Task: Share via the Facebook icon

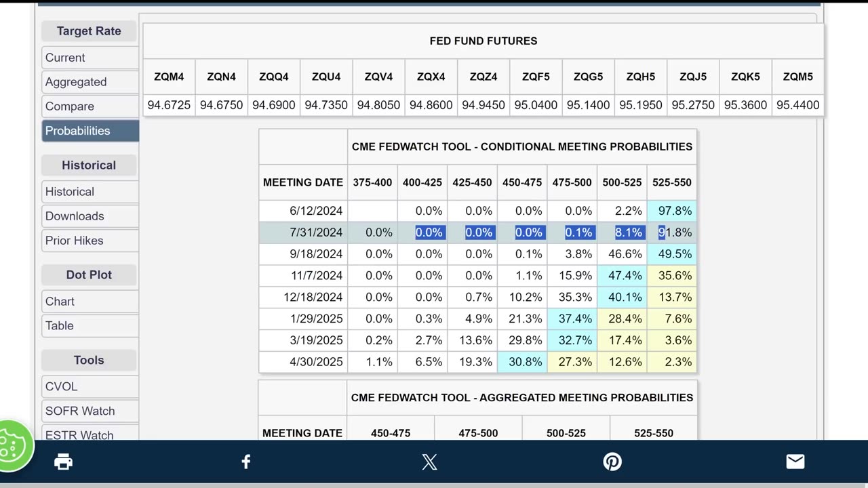Action: pyautogui.click(x=246, y=462)
